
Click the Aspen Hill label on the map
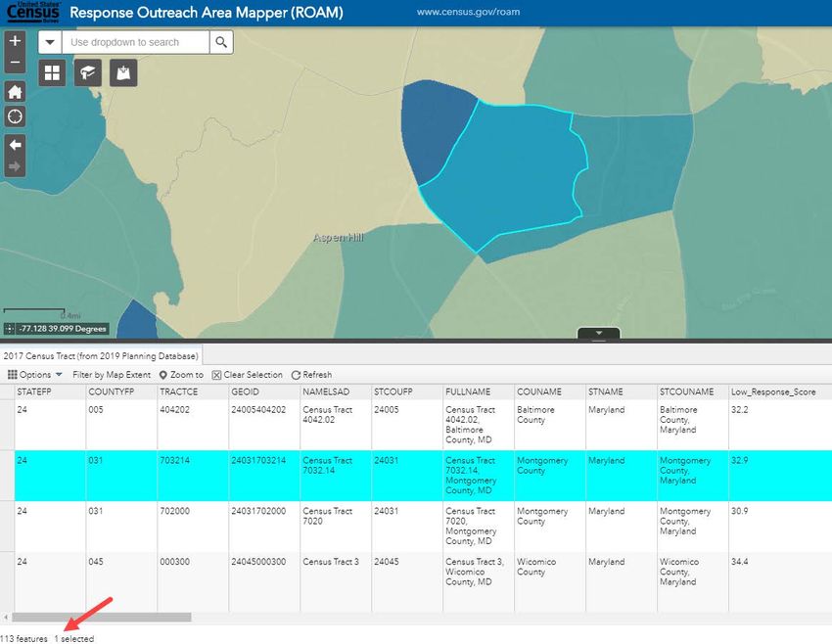339,238
